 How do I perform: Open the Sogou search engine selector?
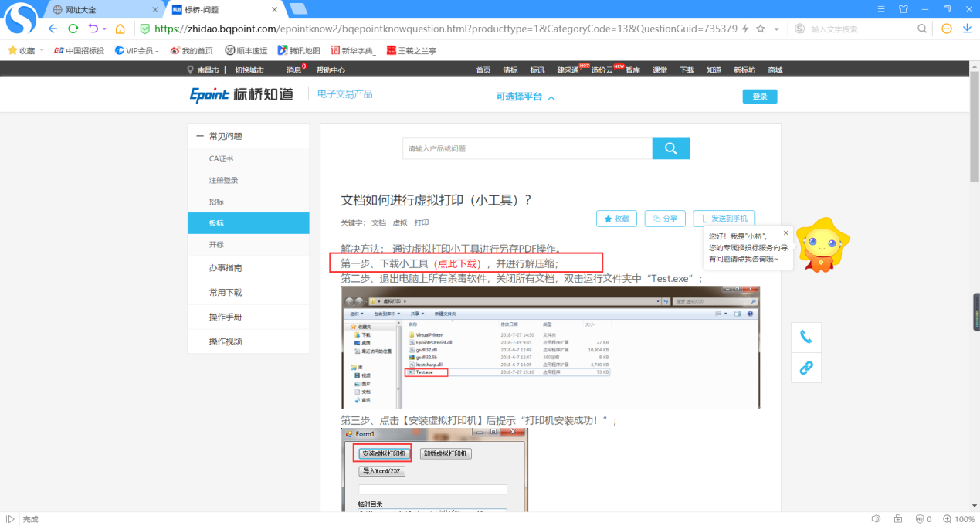(800, 29)
